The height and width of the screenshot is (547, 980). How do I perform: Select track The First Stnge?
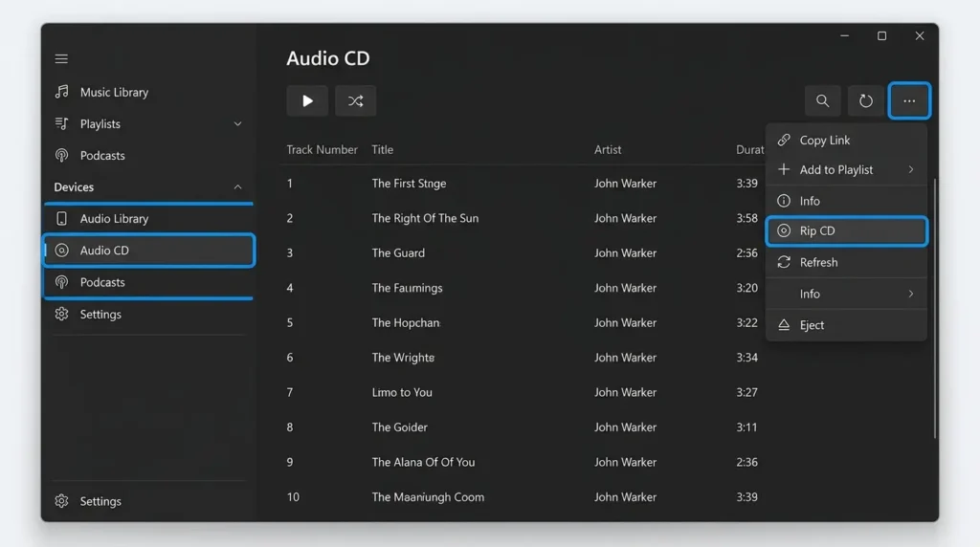(x=409, y=184)
